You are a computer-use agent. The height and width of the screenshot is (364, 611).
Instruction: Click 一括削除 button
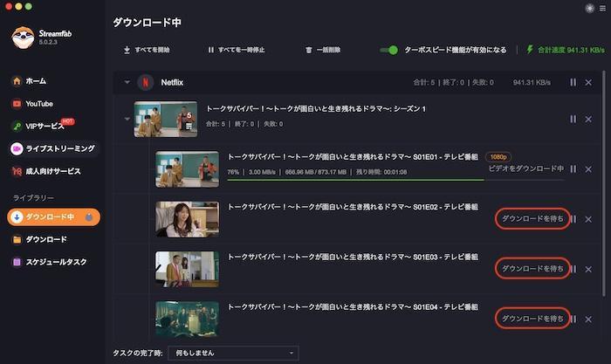click(323, 50)
